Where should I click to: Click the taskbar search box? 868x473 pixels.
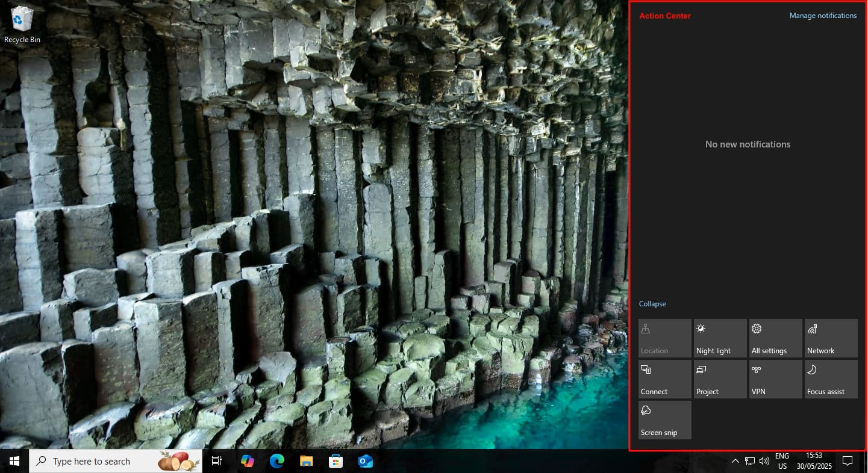pyautogui.click(x=115, y=461)
